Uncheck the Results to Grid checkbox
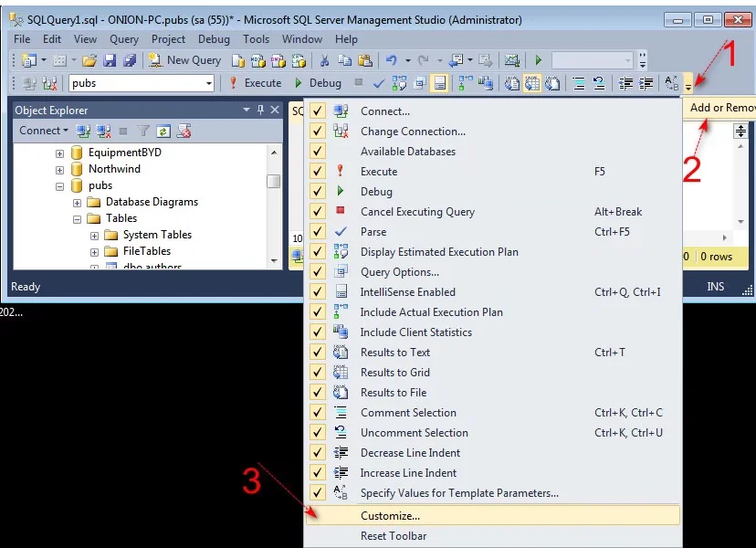This screenshot has height=548, width=756. (x=318, y=373)
